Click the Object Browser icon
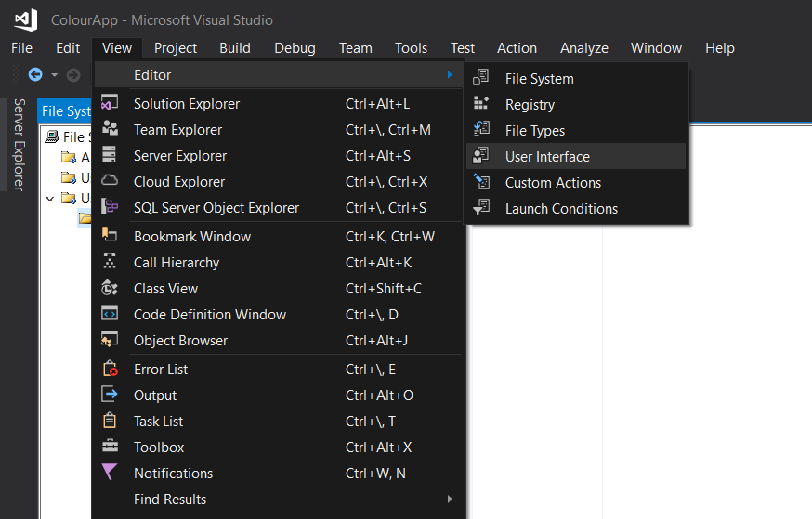812x519 pixels. [110, 340]
